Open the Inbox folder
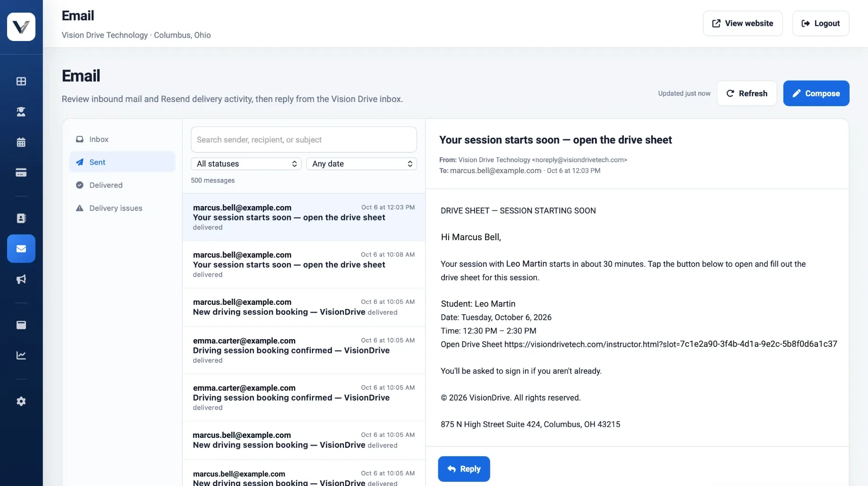 tap(122, 139)
